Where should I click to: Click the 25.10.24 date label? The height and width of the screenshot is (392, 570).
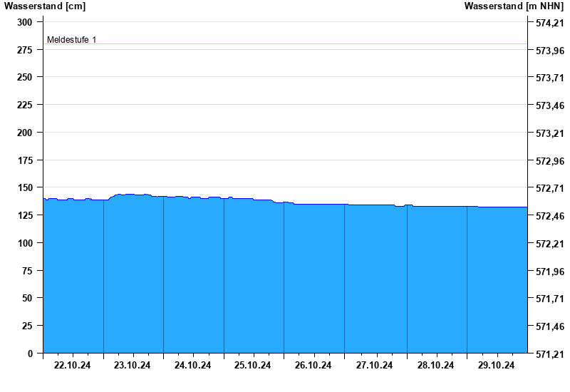[253, 366]
